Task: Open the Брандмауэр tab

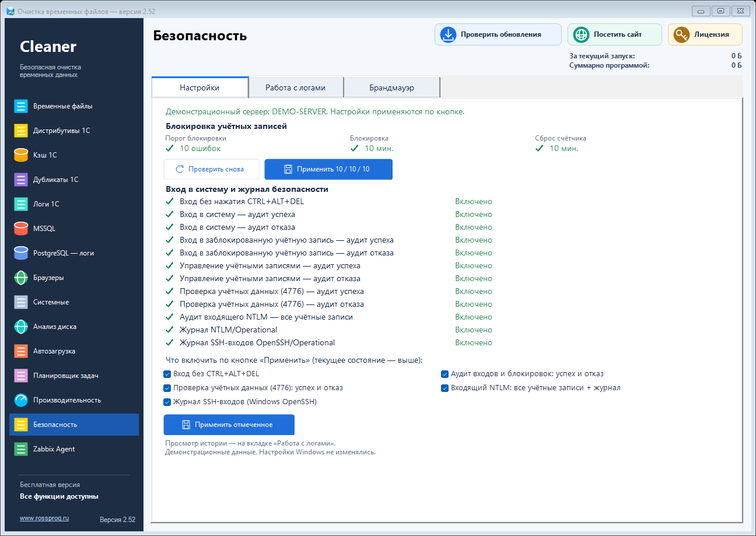Action: click(391, 87)
